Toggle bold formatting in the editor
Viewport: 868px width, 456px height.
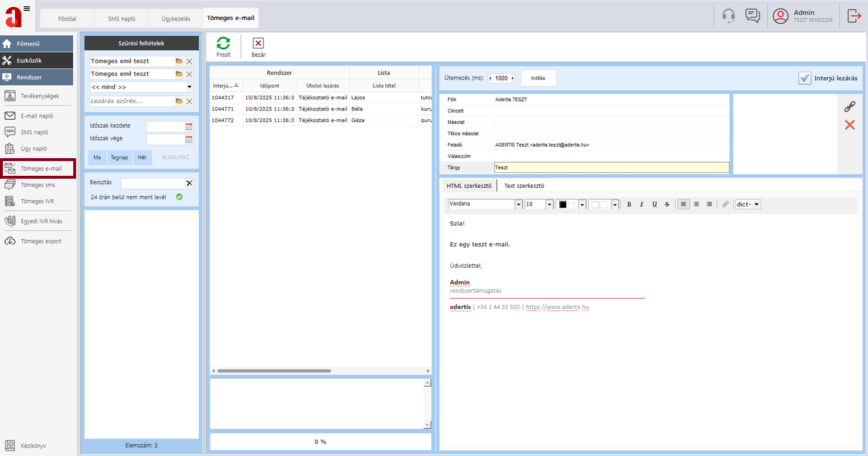629,204
